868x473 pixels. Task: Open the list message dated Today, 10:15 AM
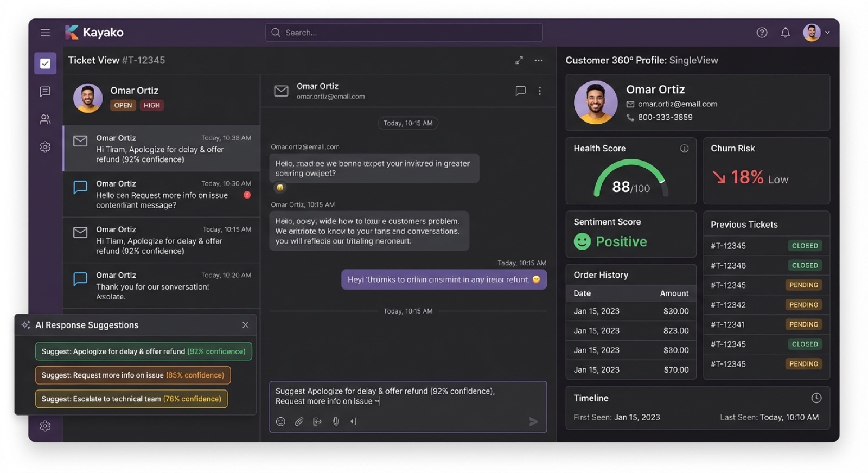coord(162,240)
